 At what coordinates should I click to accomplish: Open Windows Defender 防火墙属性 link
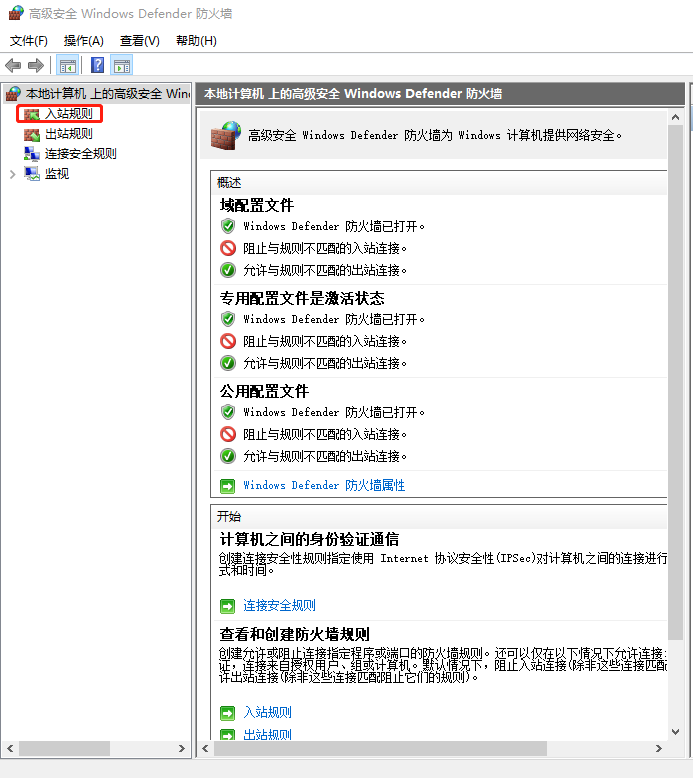[x=324, y=485]
